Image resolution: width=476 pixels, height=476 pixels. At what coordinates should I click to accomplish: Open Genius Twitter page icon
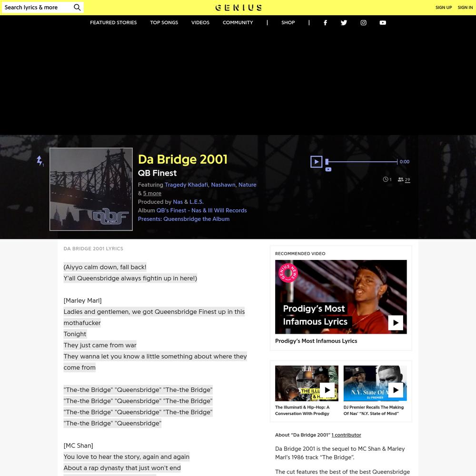344,22
